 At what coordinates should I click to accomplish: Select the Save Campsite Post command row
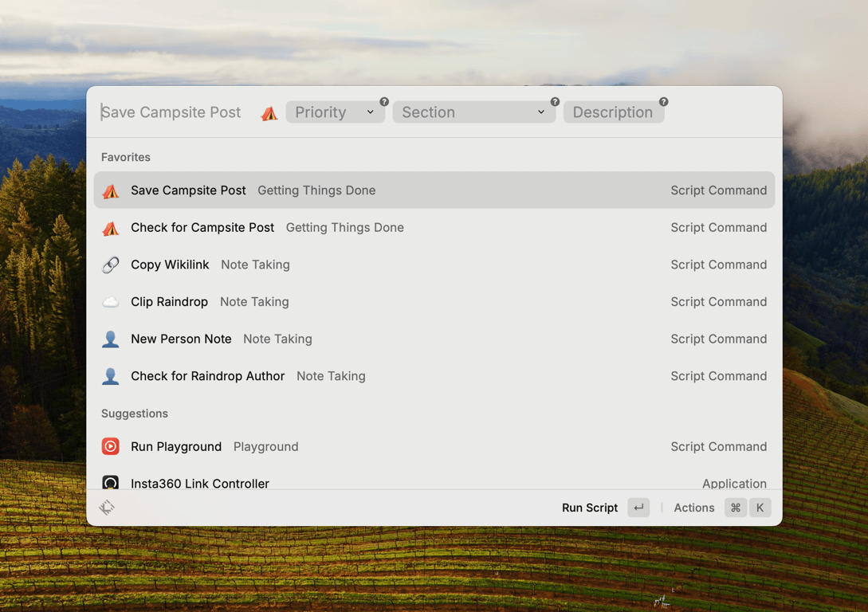point(434,190)
